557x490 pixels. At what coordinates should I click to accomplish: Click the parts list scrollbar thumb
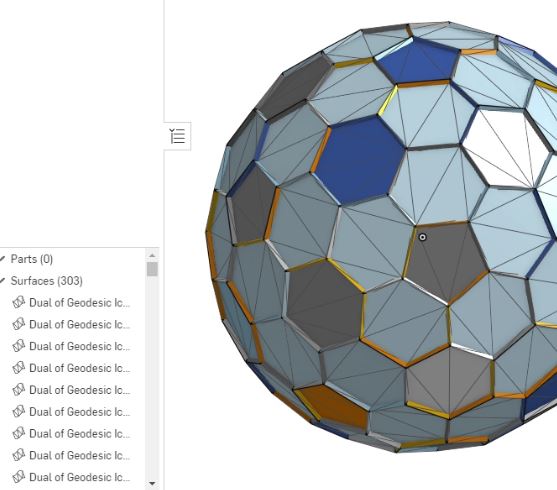click(x=152, y=269)
